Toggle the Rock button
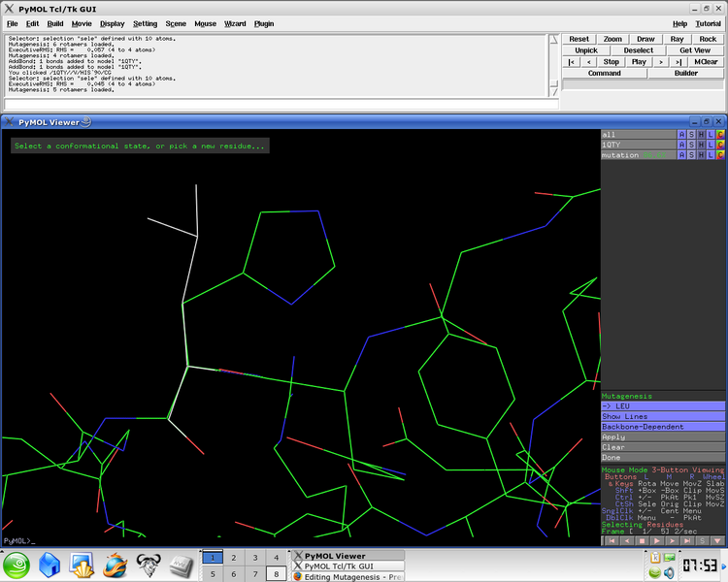The image size is (728, 582). [708, 39]
